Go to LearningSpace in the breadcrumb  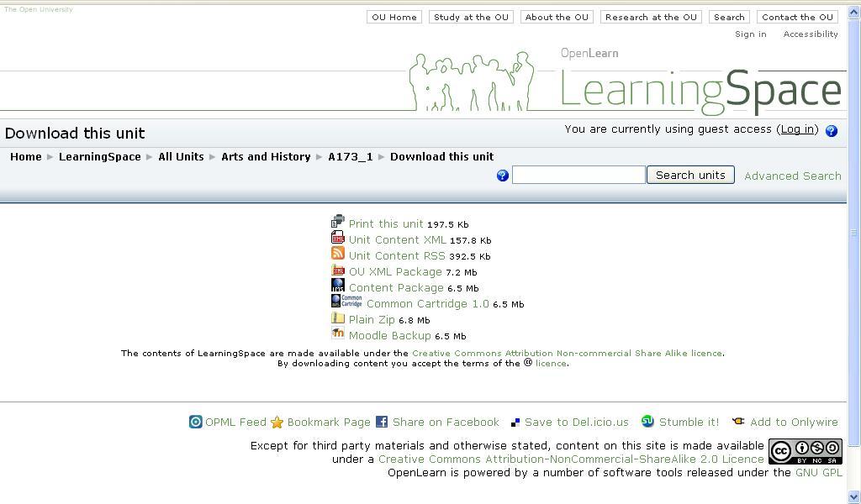(100, 156)
